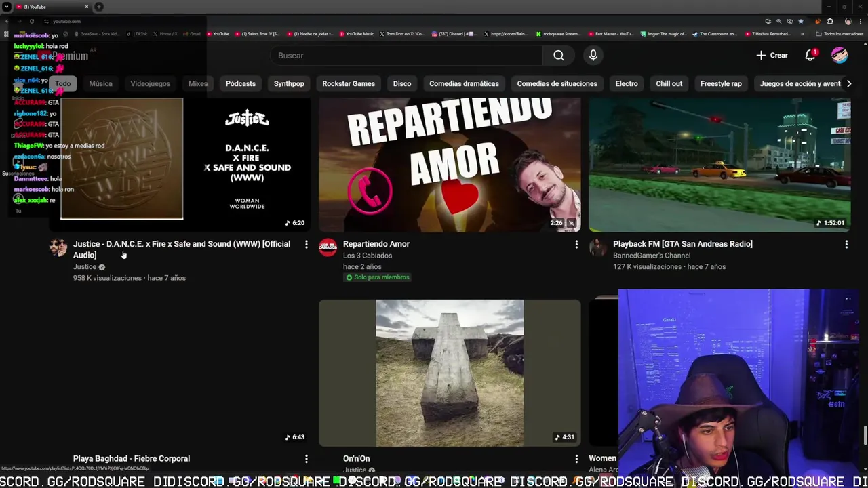Screen dimensions: 868x488
Task: Start voice search with the microphone
Action: pyautogui.click(x=593, y=56)
